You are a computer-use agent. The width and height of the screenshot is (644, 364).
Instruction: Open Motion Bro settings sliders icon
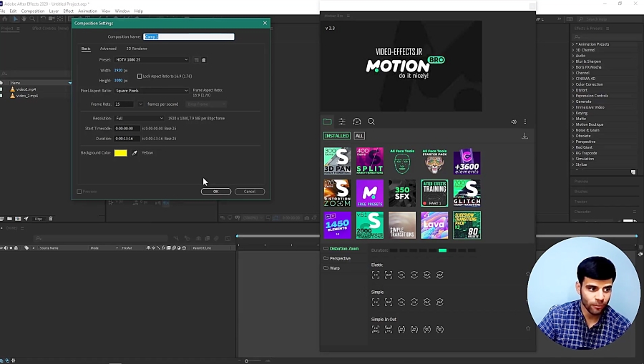pyautogui.click(x=342, y=122)
